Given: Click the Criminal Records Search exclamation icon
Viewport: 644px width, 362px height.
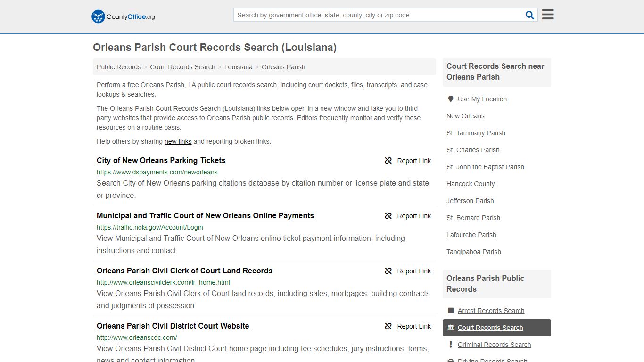Looking at the screenshot, I should click(451, 345).
